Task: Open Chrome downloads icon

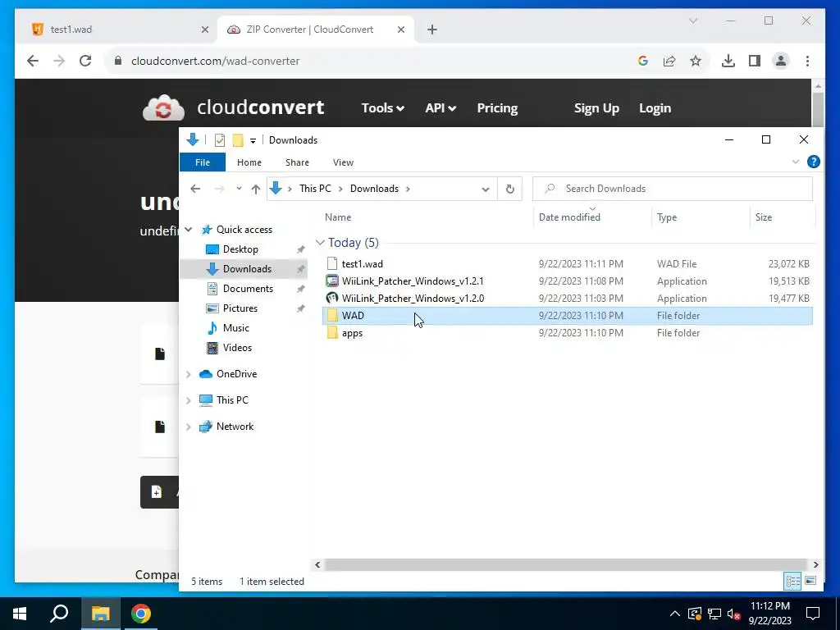Action: (x=728, y=61)
